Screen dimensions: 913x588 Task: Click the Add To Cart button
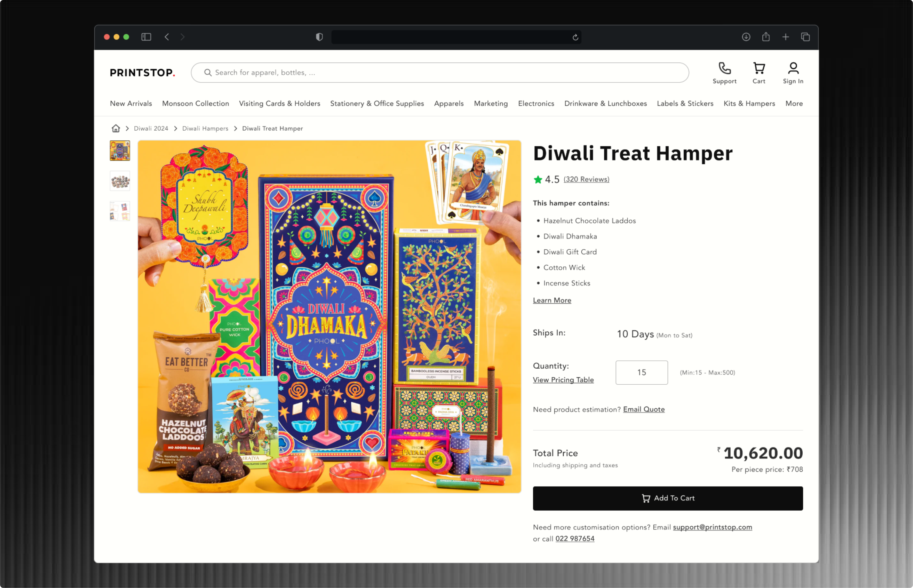[668, 498]
